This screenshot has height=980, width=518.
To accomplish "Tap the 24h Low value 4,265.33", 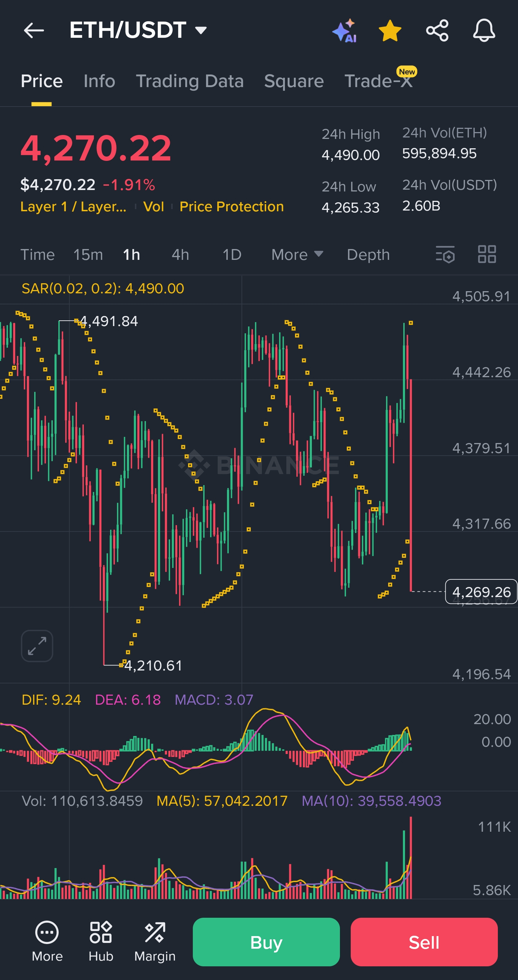I will point(351,207).
